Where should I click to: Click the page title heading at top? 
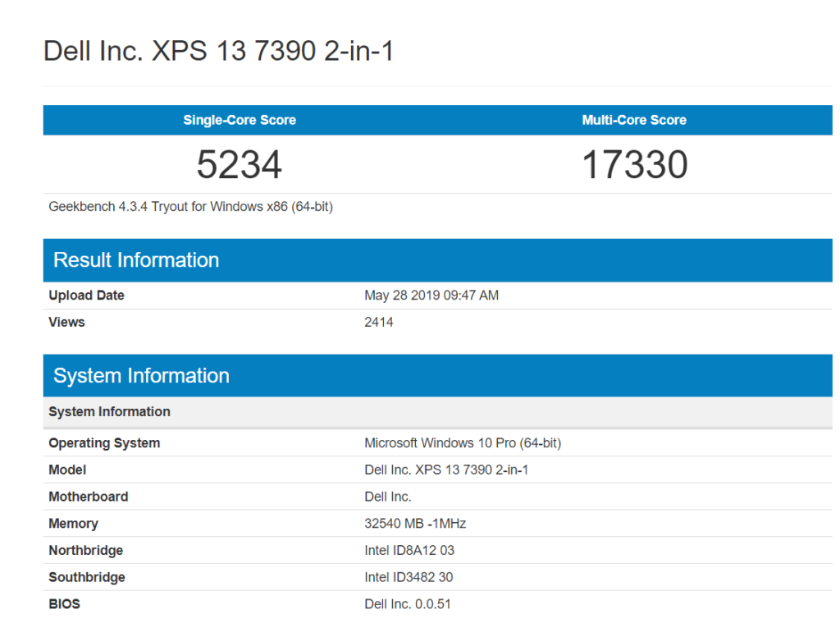[218, 51]
